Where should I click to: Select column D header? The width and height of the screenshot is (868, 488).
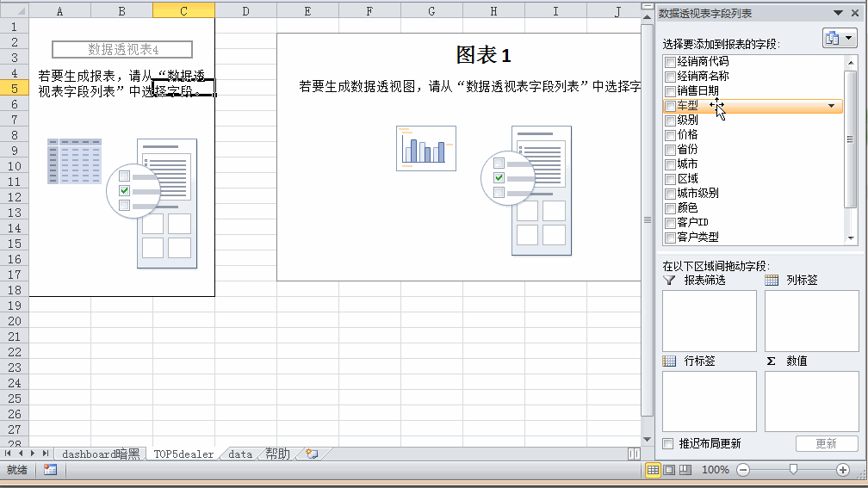click(245, 10)
